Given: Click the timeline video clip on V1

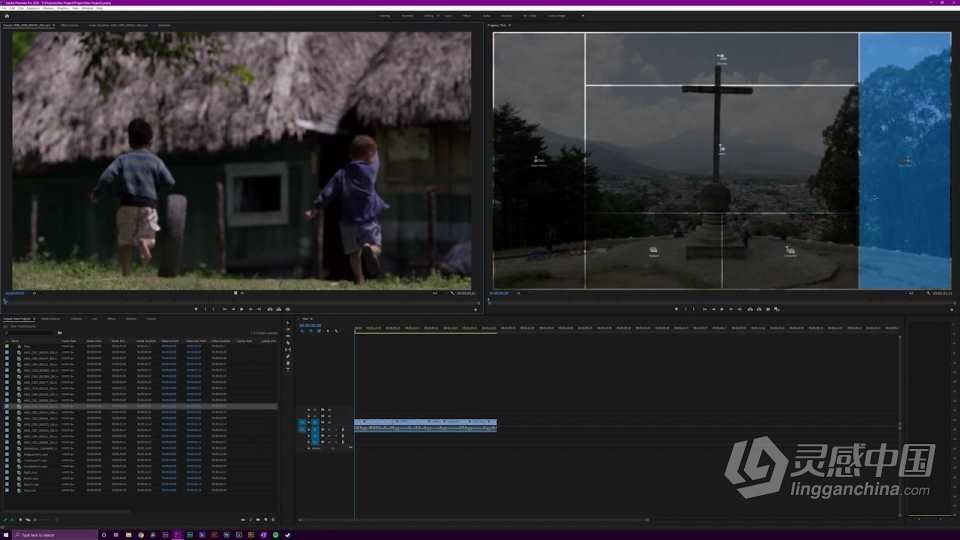Looking at the screenshot, I should click(426, 422).
